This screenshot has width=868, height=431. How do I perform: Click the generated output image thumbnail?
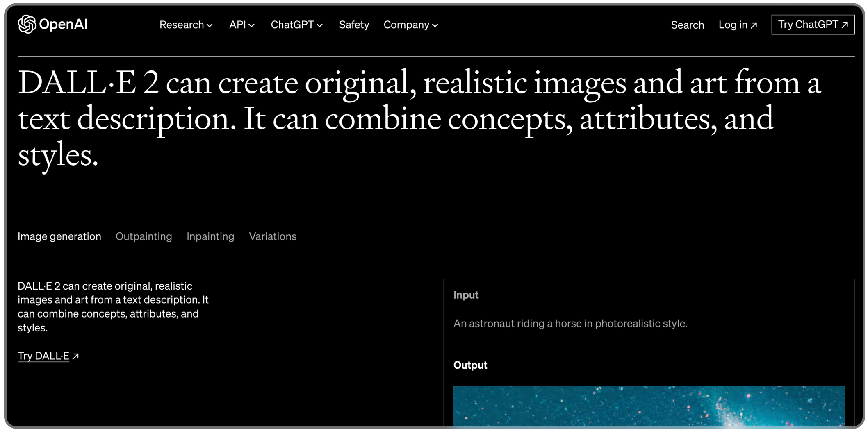tap(649, 406)
